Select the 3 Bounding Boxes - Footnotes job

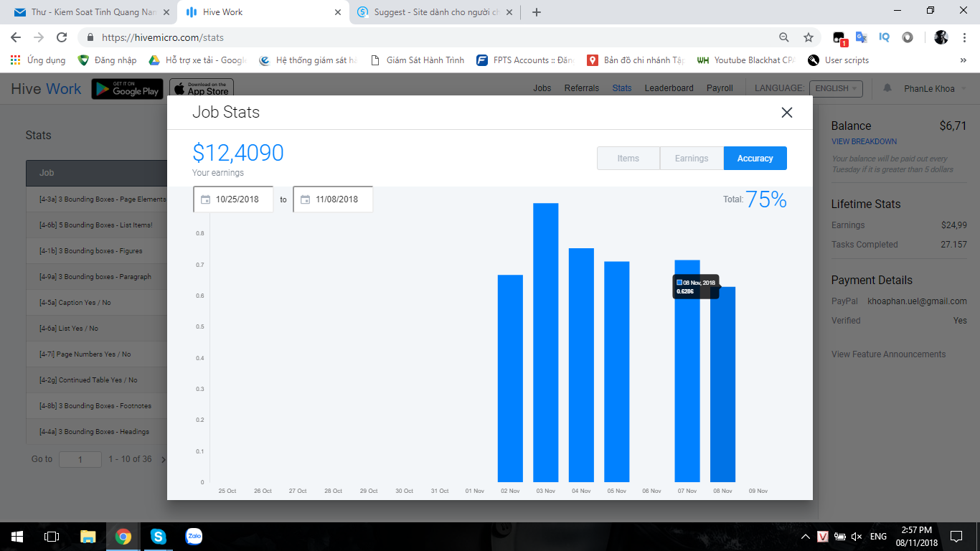pyautogui.click(x=96, y=406)
